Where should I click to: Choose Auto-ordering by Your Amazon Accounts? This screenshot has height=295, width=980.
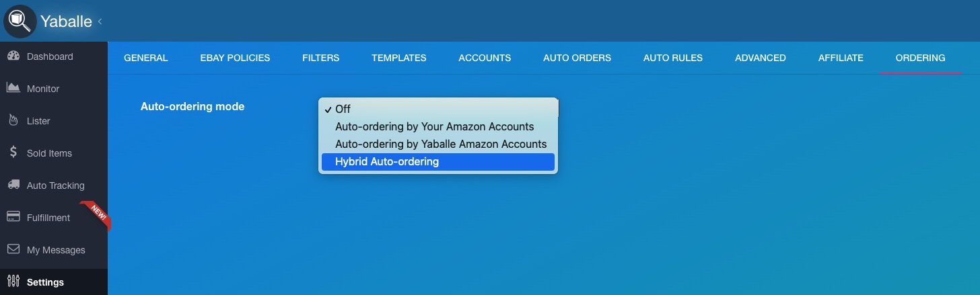tap(434, 126)
